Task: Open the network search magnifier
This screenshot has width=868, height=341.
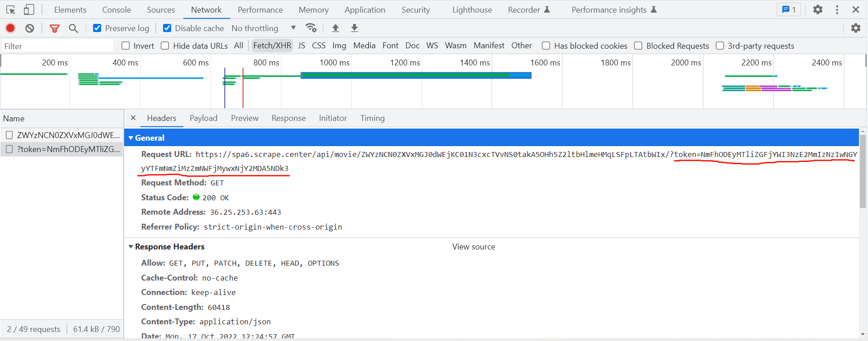Action: point(73,28)
